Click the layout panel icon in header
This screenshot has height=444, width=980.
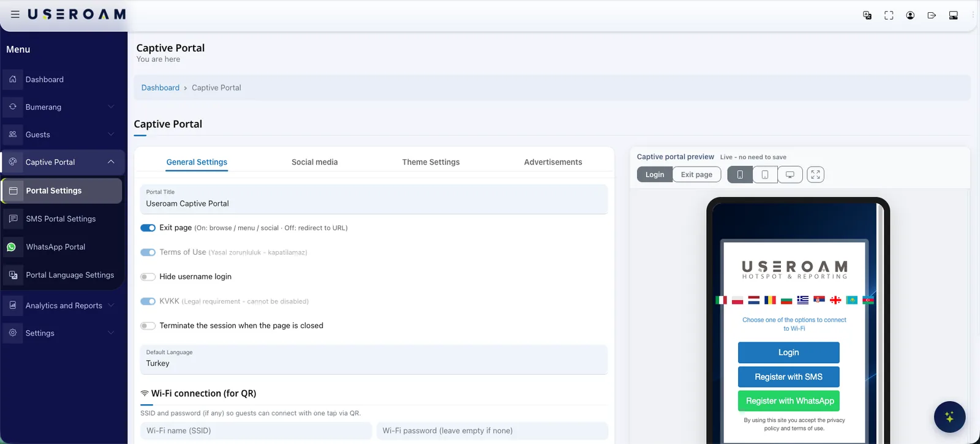(x=953, y=15)
